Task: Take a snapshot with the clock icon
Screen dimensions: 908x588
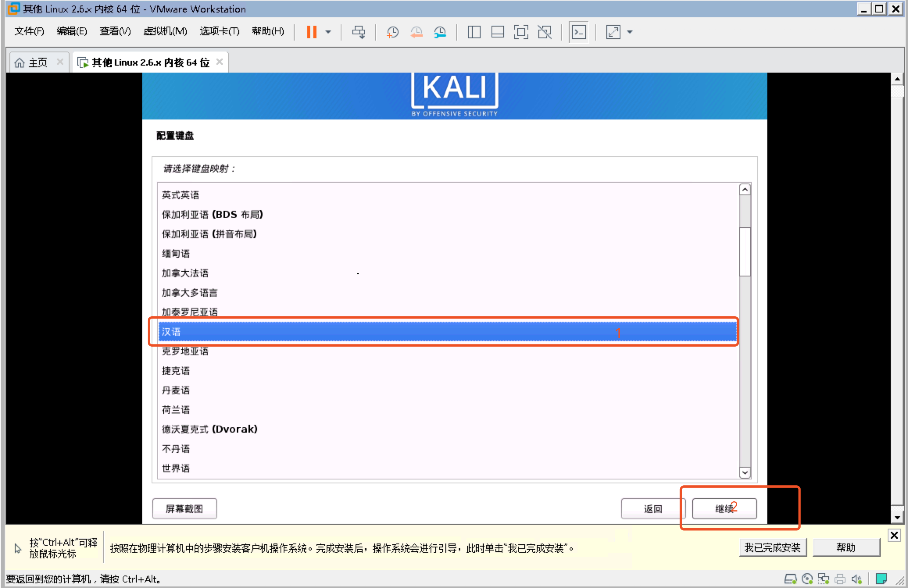Action: [x=392, y=32]
